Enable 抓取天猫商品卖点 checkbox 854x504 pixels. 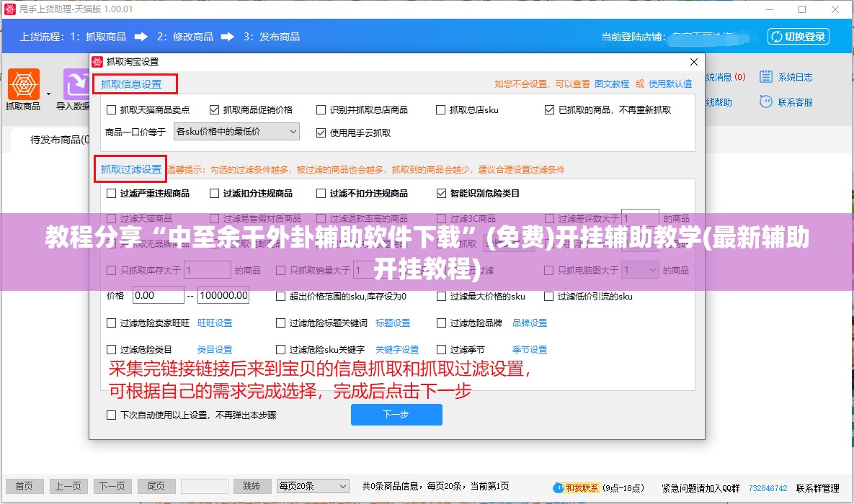pyautogui.click(x=112, y=110)
